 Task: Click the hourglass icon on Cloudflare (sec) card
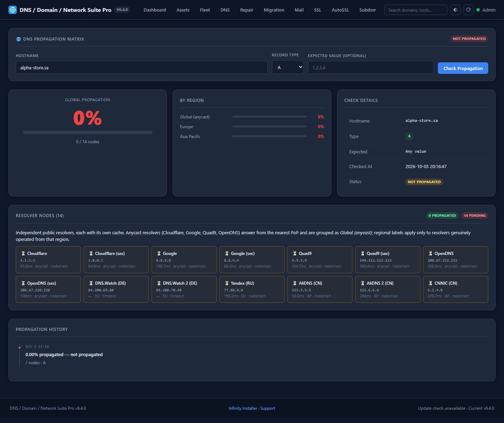point(91,254)
